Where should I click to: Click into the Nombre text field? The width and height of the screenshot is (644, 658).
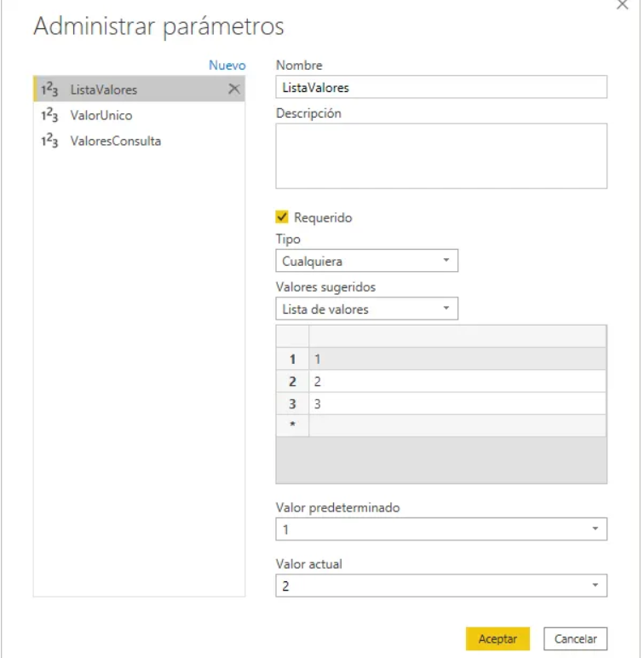click(440, 88)
